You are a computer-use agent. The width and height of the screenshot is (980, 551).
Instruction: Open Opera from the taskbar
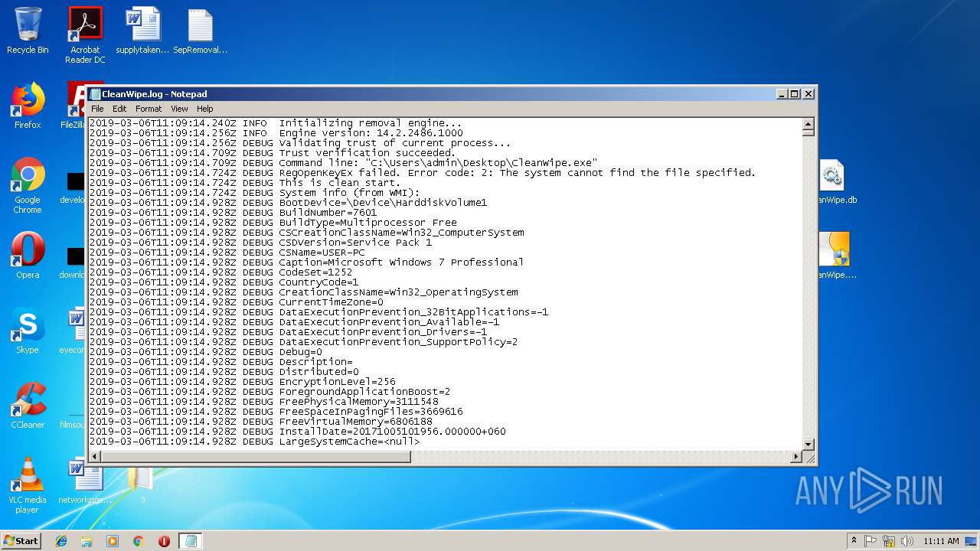tap(164, 541)
